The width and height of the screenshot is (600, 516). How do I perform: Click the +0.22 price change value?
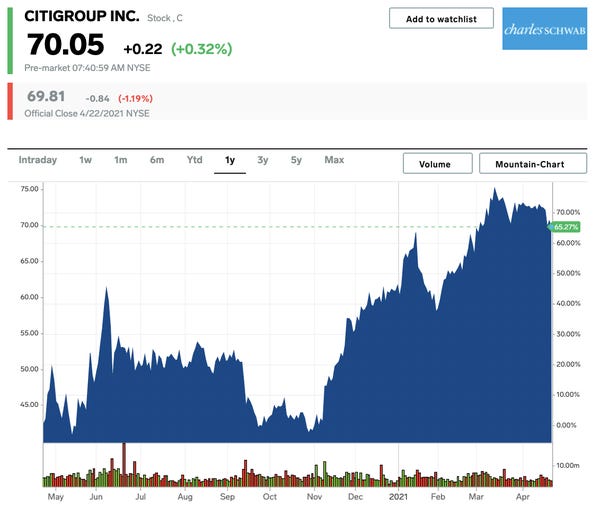coord(143,49)
